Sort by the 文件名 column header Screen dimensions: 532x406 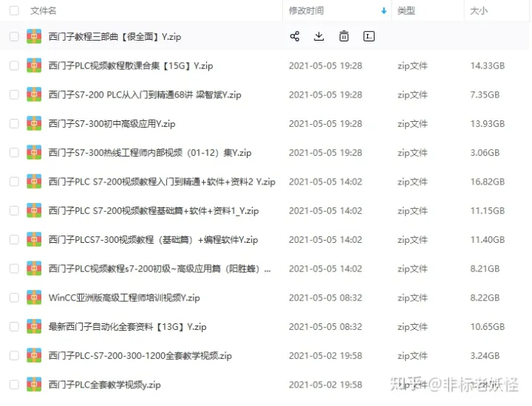click(x=43, y=11)
